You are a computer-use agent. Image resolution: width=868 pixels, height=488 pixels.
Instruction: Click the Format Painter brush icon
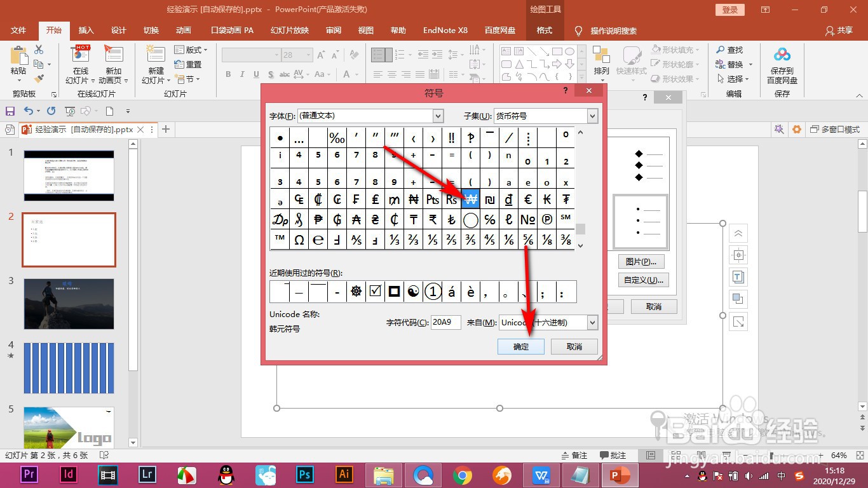point(39,79)
